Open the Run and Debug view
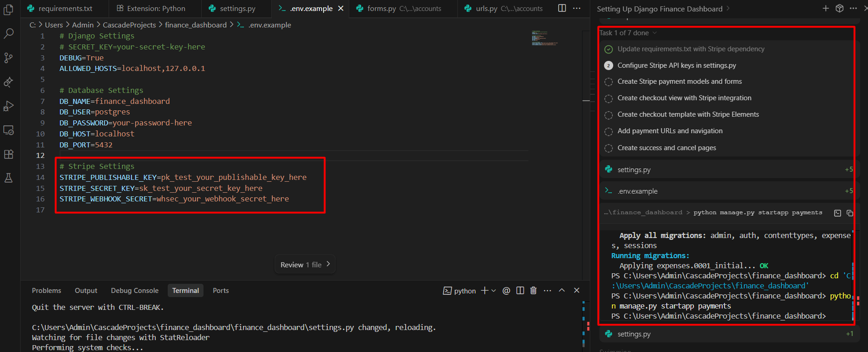The width and height of the screenshot is (868, 352). click(8, 106)
